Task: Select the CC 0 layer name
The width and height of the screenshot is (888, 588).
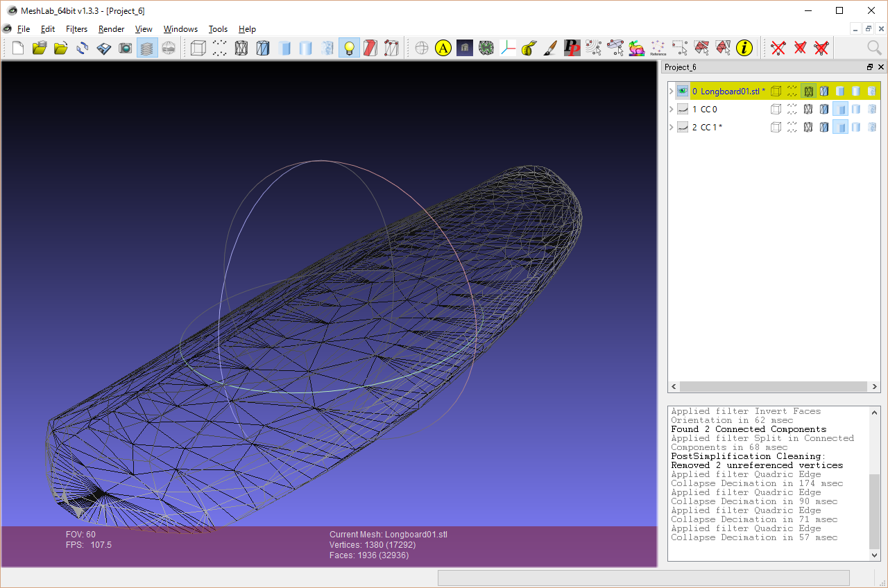Action: click(708, 109)
